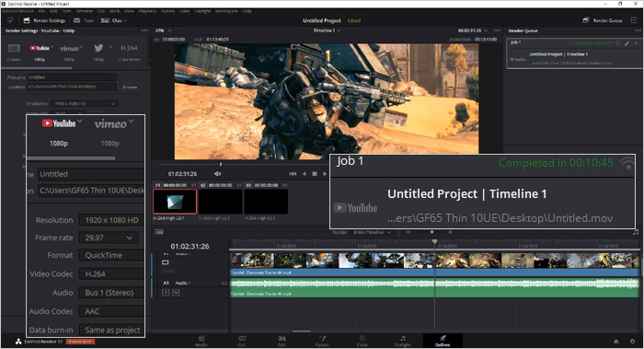Open the Render Queue toolbar button

[603, 20]
